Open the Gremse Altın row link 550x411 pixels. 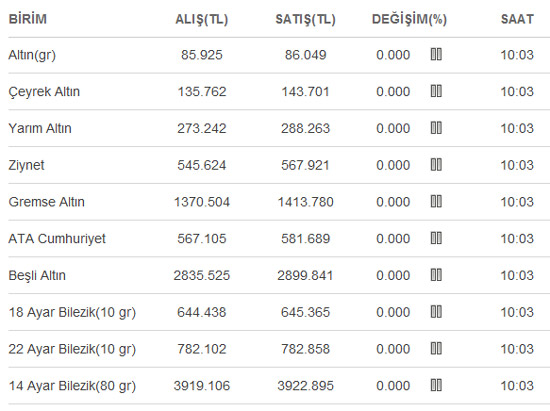click(47, 202)
